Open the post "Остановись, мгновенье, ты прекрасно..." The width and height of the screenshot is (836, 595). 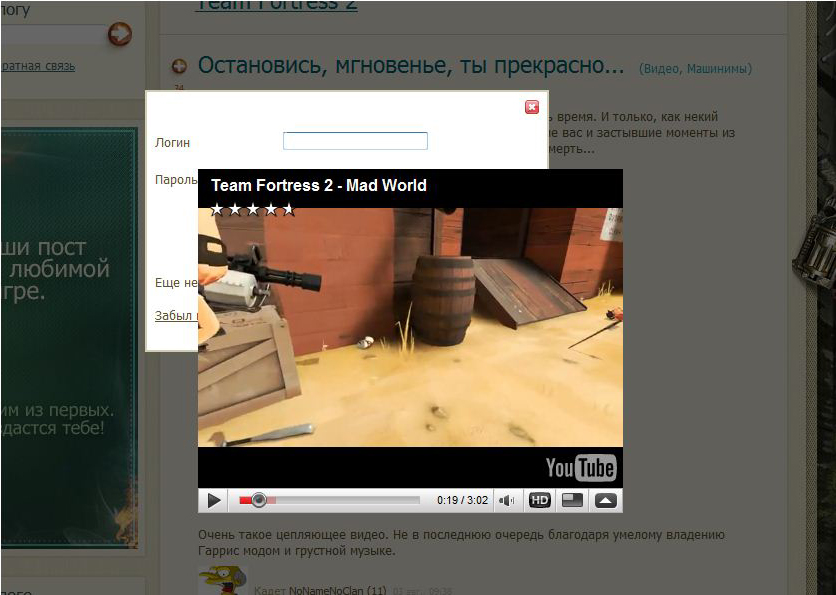[411, 65]
